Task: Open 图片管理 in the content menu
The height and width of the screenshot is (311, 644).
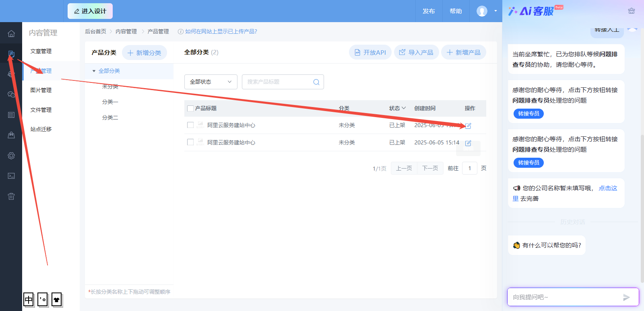Action: [41, 90]
